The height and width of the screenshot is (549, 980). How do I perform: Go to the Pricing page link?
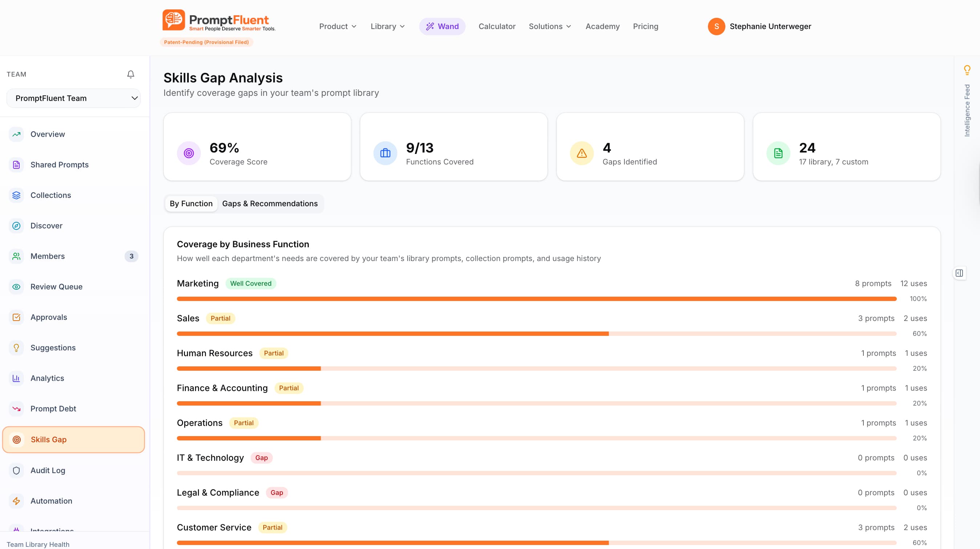645,26
